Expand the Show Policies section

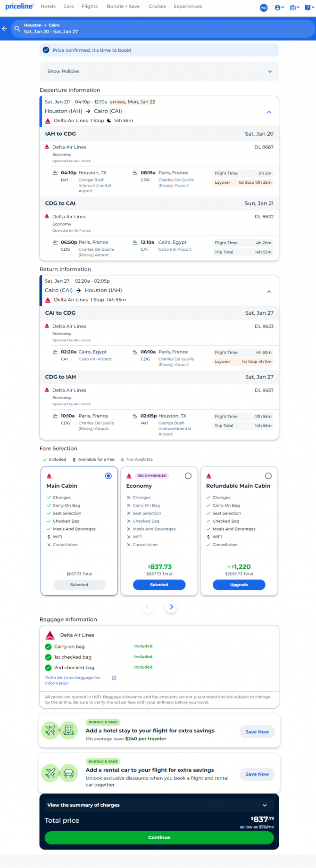[159, 72]
